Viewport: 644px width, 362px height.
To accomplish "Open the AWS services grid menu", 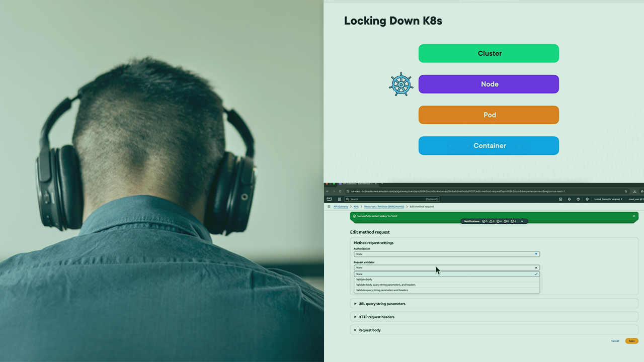I will tap(340, 199).
